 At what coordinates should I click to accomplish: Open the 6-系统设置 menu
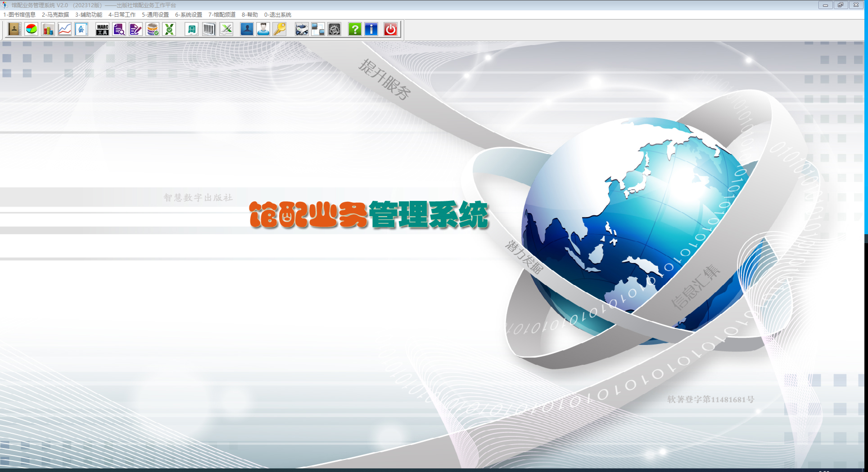(188, 14)
